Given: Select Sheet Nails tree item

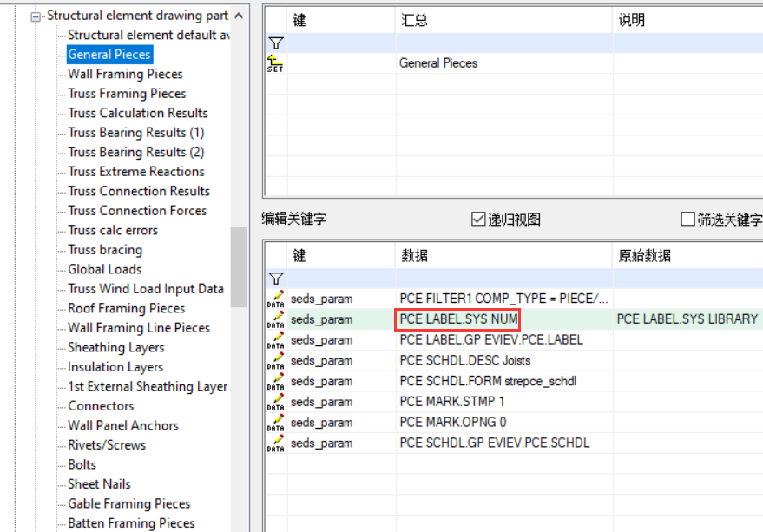Looking at the screenshot, I should (x=99, y=483).
